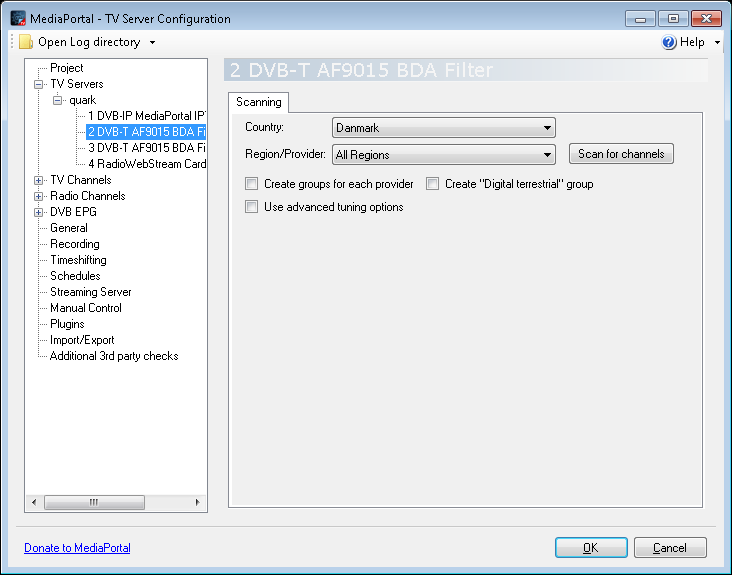
Task: Expand the Radio Channels tree node
Action: [38, 196]
